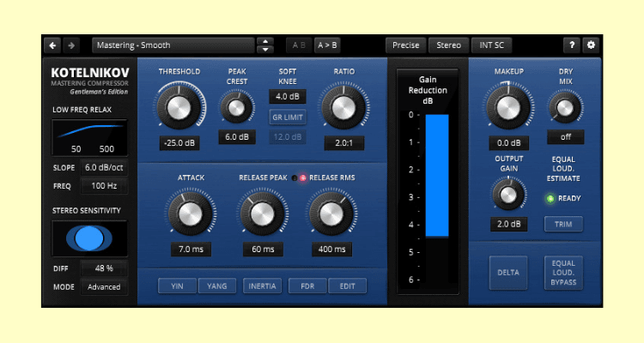The width and height of the screenshot is (644, 343).
Task: Click the Makeup gain knob
Action: pyautogui.click(x=508, y=108)
